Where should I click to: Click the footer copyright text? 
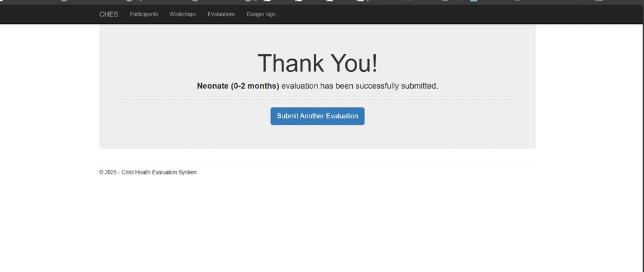[148, 173]
